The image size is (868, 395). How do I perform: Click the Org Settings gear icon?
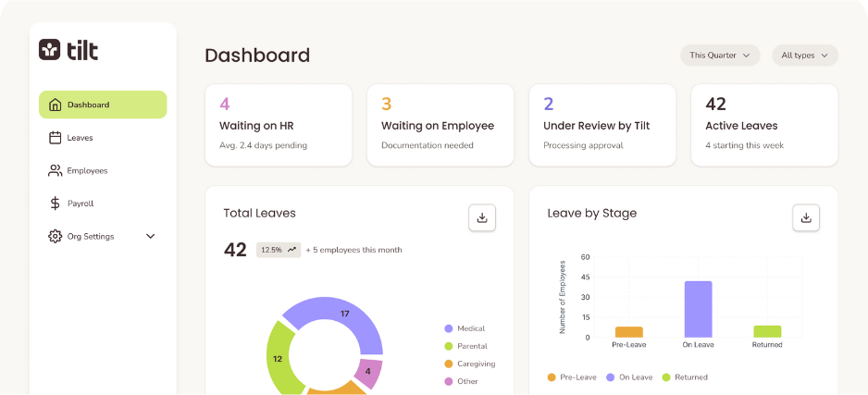tap(55, 236)
